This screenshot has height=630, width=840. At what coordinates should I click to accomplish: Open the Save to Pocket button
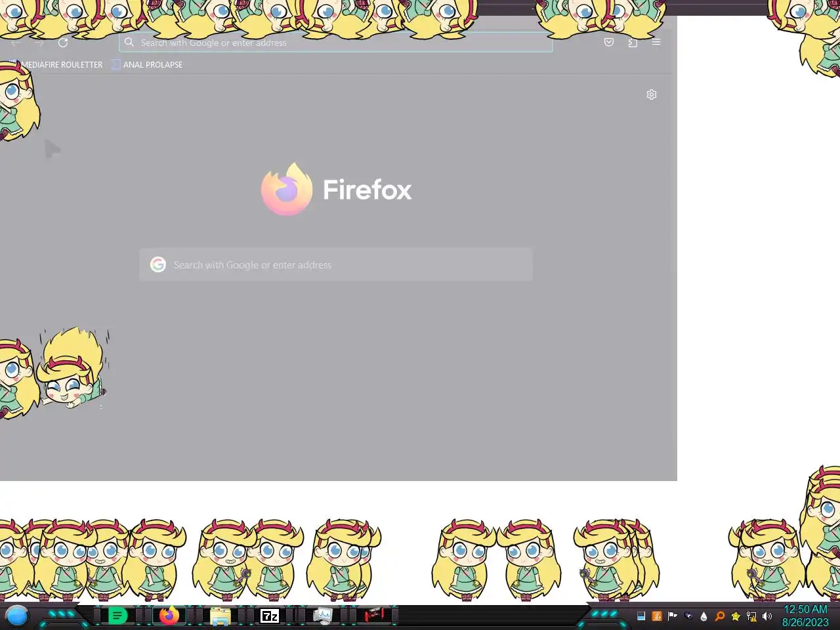pyautogui.click(x=609, y=42)
